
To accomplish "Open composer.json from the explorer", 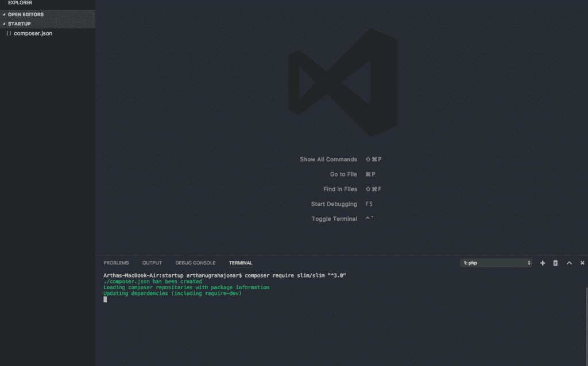I will click(x=33, y=33).
